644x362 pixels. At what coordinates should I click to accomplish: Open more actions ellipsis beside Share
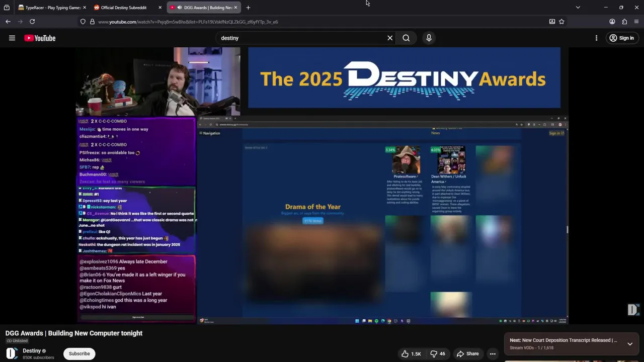click(493, 354)
